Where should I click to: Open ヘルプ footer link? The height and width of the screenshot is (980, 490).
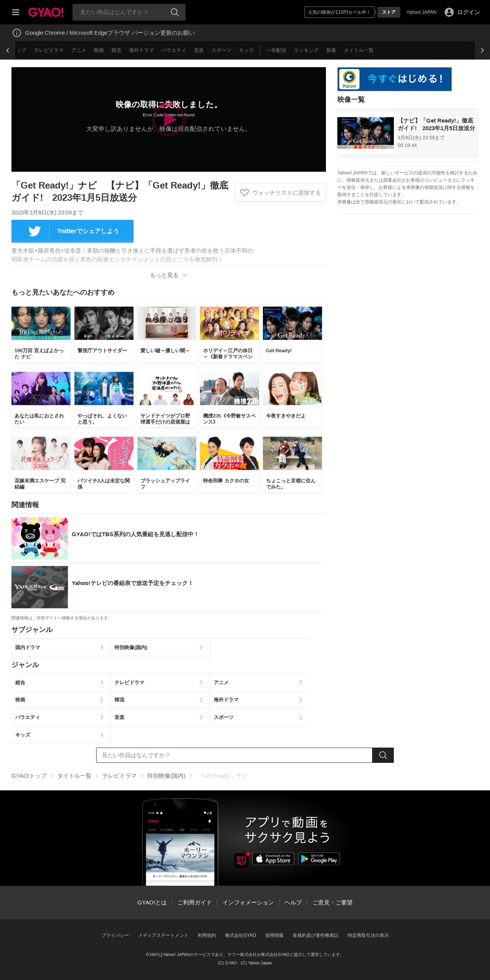tap(293, 903)
